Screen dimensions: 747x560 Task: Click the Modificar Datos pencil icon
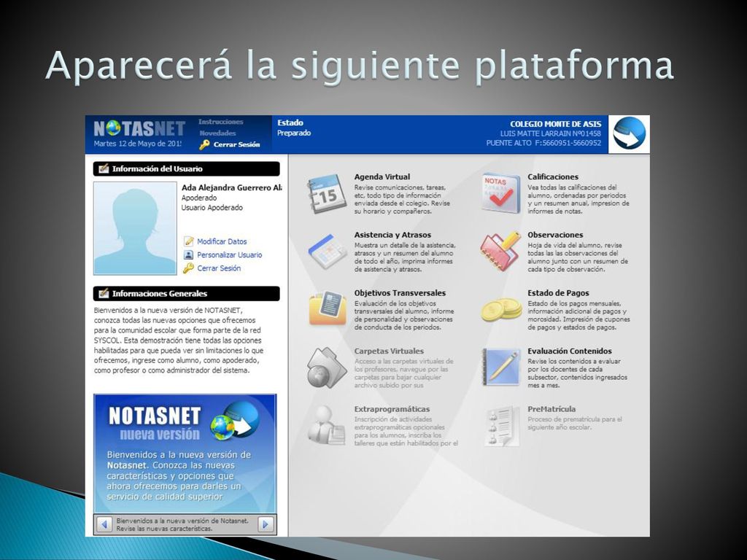pos(189,241)
